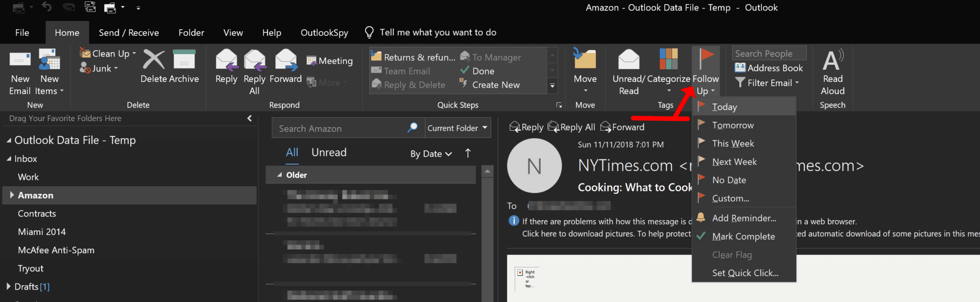This screenshot has height=302, width=980.
Task: Show Unread messages filter
Action: (329, 152)
